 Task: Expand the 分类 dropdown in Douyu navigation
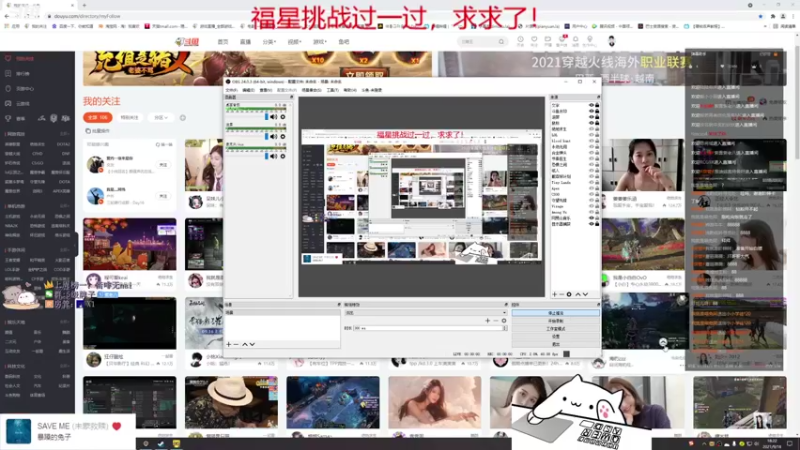269,42
